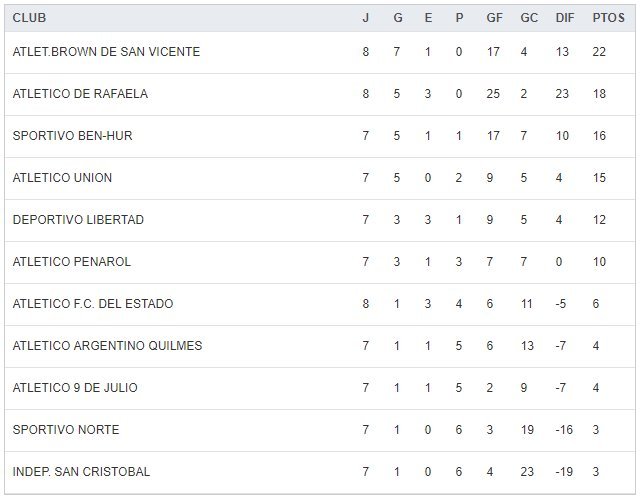This screenshot has height=498, width=640.
Task: Click the 22 points value for Brown
Action: (599, 52)
